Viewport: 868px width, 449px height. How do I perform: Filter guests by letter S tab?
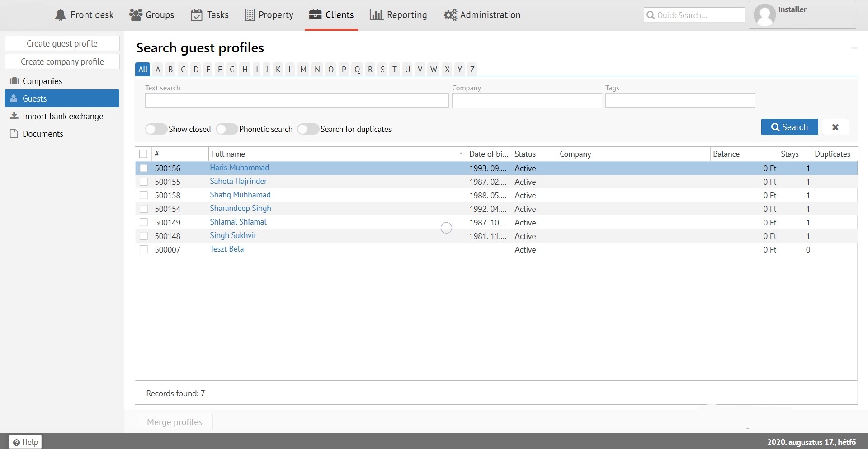point(382,69)
